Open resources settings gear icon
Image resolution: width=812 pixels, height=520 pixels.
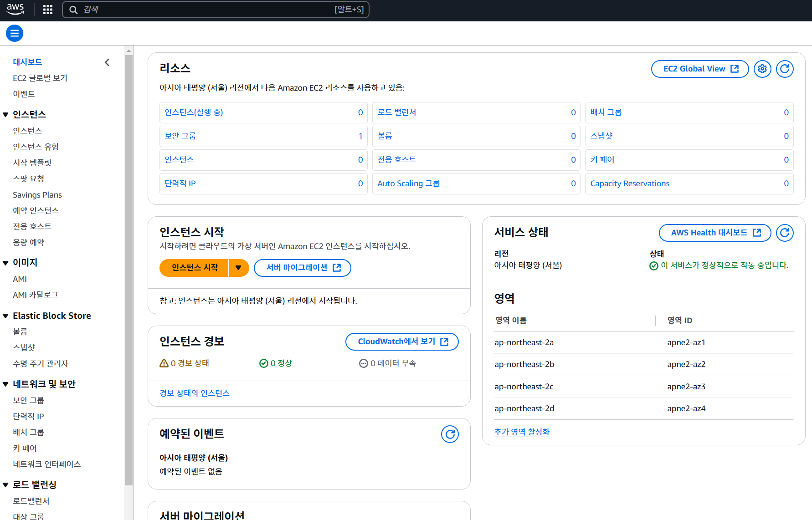pos(762,69)
